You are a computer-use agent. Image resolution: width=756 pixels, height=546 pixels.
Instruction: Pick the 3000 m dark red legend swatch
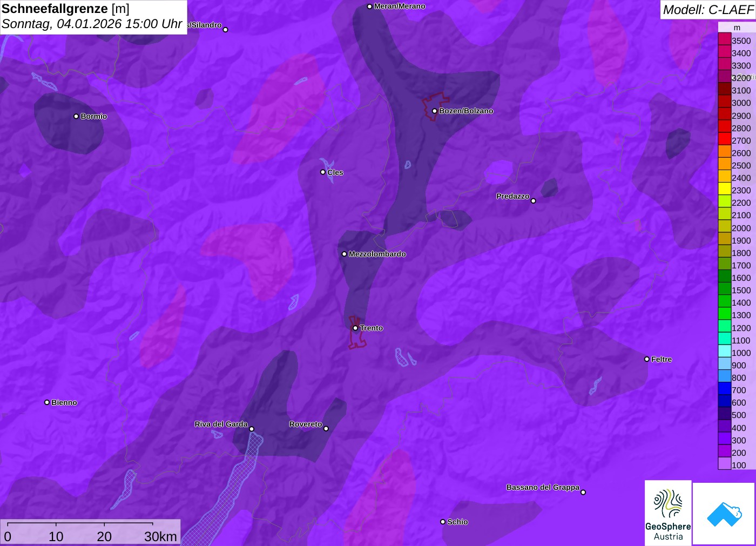(724, 102)
